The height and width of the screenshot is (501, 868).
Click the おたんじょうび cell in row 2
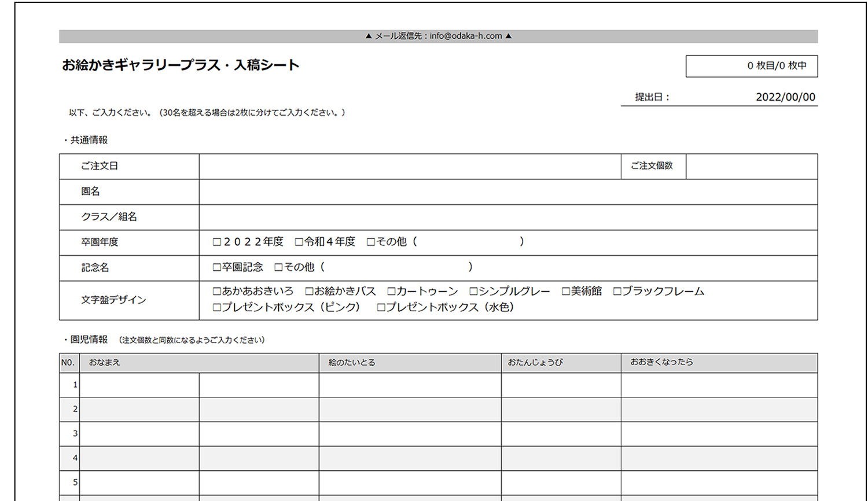[561, 410]
